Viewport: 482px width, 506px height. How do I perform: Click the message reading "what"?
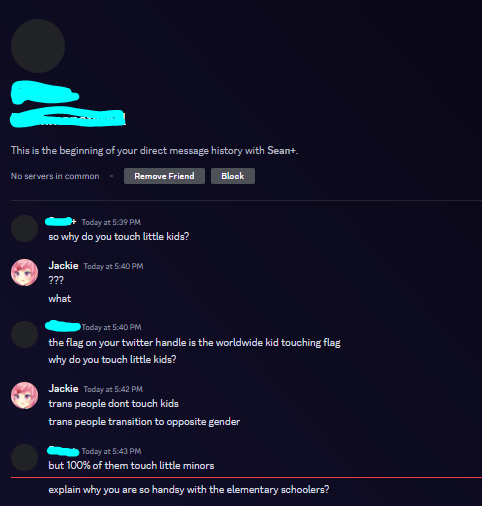(60, 298)
